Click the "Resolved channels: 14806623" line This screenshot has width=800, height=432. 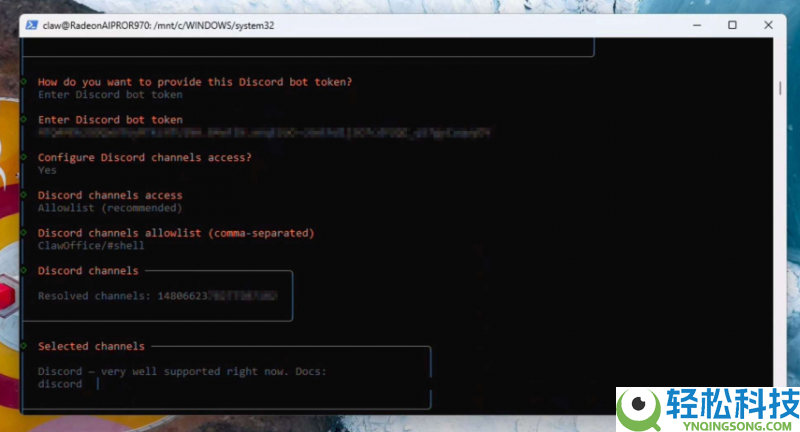[x=157, y=296]
